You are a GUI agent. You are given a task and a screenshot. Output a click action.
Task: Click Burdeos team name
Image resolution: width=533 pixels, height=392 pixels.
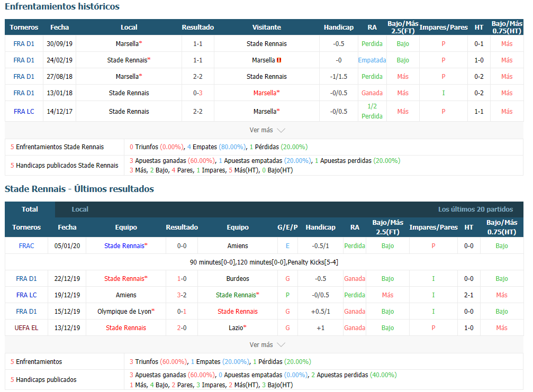238,279
